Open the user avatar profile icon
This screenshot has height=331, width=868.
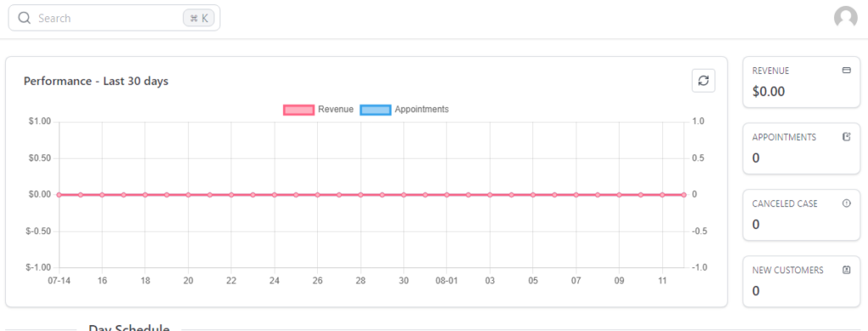845,18
